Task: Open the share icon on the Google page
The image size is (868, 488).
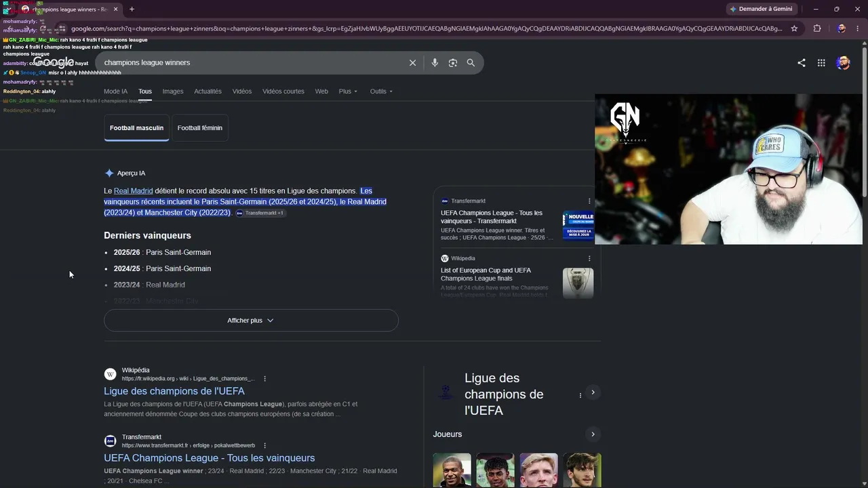Action: [x=802, y=62]
